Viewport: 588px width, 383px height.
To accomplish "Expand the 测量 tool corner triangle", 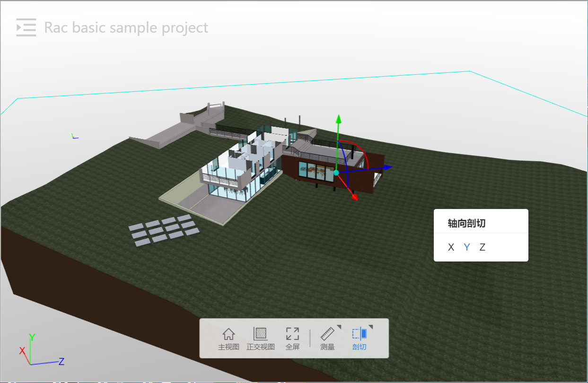I will (339, 327).
